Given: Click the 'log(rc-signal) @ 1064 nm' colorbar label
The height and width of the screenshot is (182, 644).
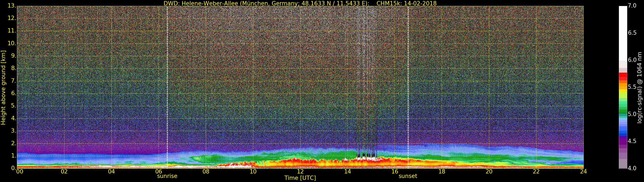Looking at the screenshot, I should (639, 88).
